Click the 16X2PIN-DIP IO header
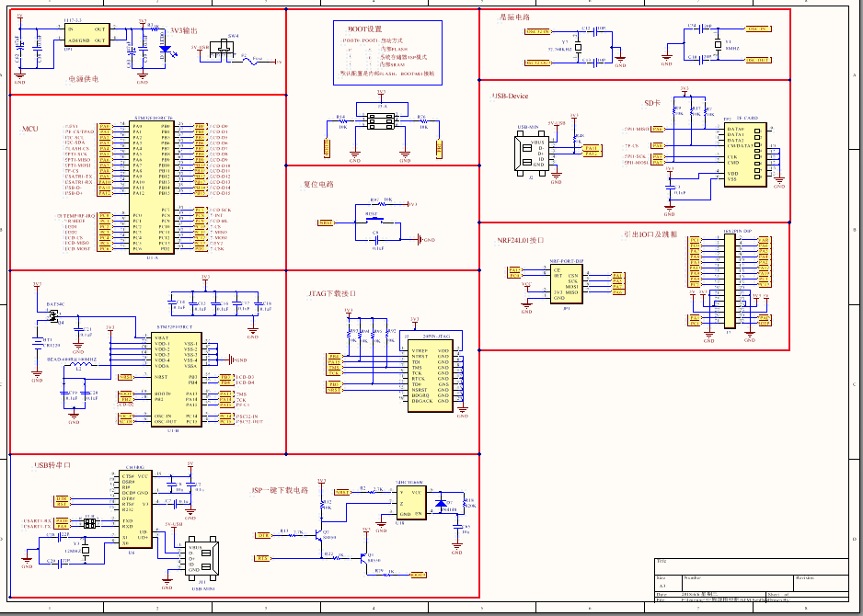The width and height of the screenshot is (863, 616). (730, 279)
